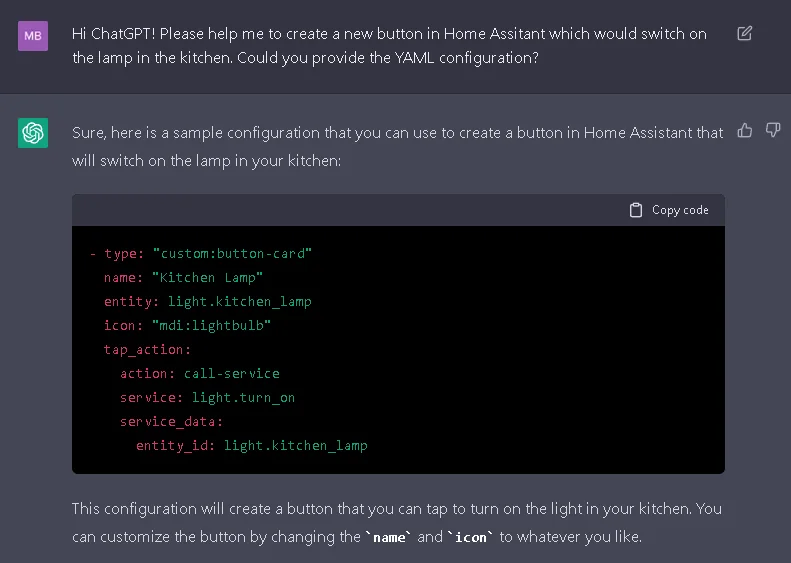Click the type: "custom:button-card" code line
The image size is (791, 563).
click(201, 253)
